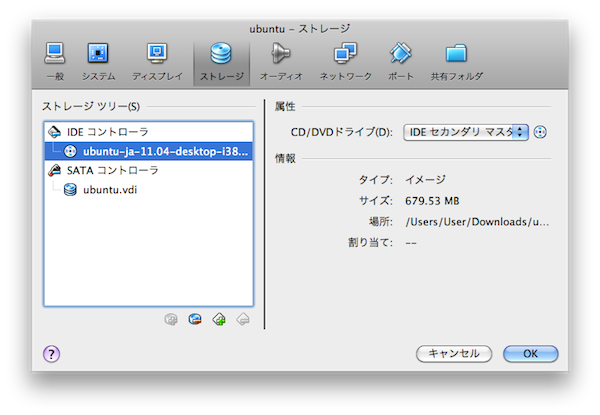Select the IDE コントローラ tree row
This screenshot has height=415, width=600.
[148, 132]
